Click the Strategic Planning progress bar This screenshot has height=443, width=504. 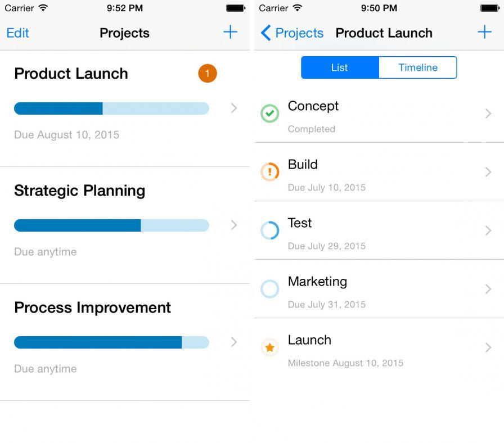tap(111, 225)
